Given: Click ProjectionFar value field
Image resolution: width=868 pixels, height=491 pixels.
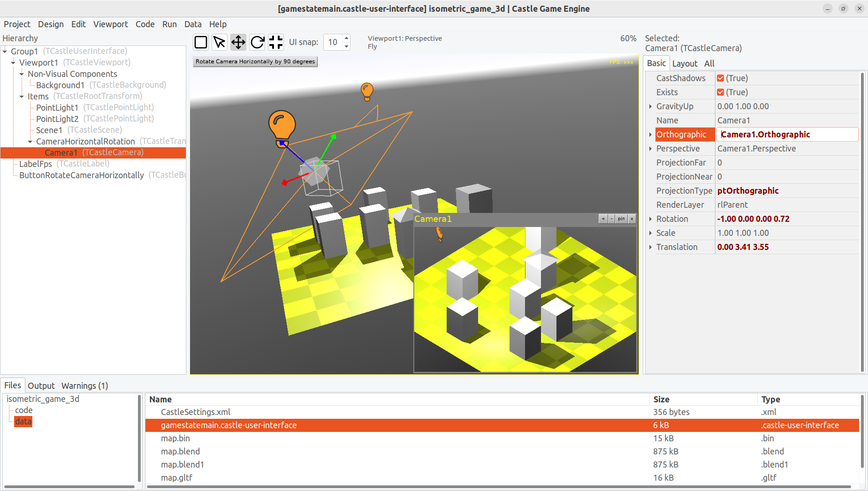Looking at the screenshot, I should [x=787, y=163].
